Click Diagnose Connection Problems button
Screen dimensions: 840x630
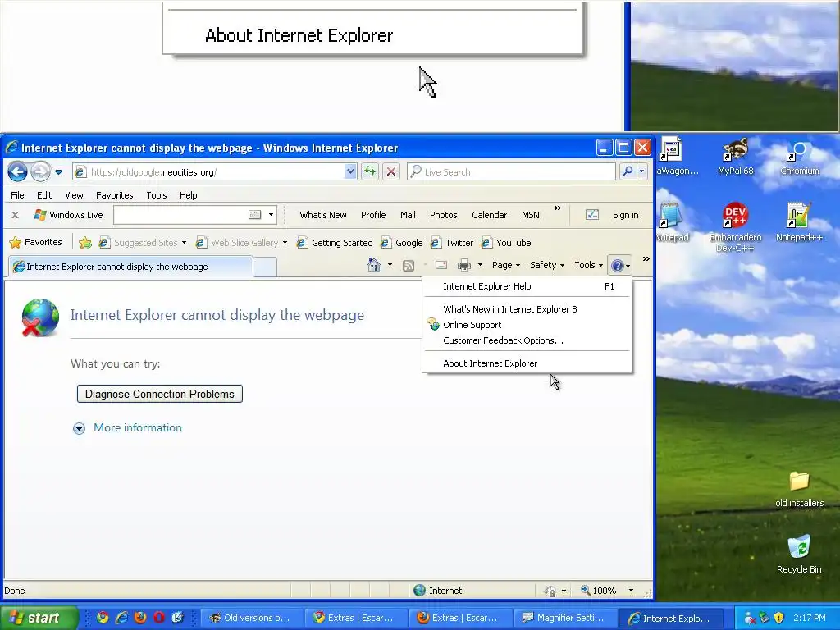pyautogui.click(x=160, y=394)
